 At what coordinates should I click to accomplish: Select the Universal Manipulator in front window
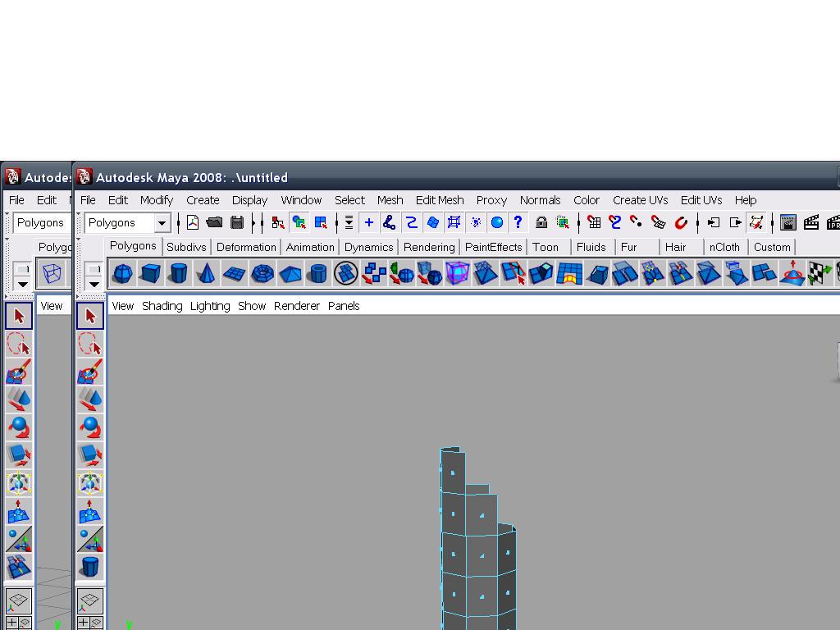90,482
